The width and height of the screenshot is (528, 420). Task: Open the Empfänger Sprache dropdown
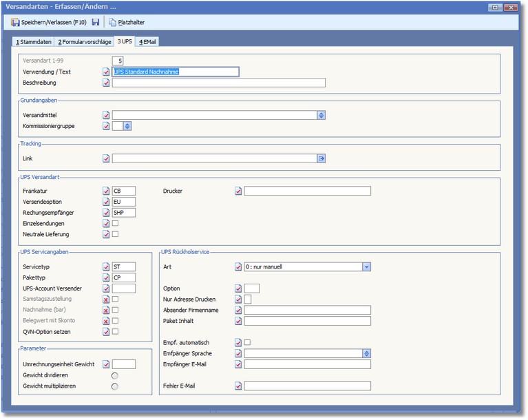pos(366,353)
